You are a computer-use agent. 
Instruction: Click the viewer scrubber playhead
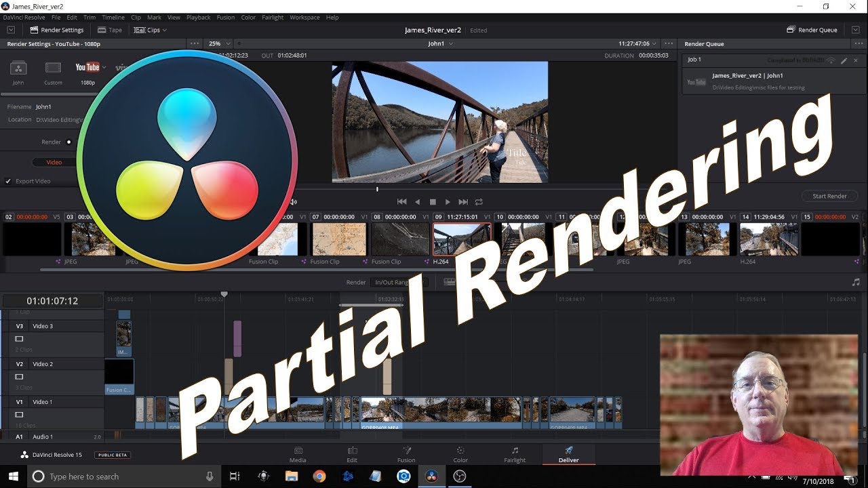point(377,189)
